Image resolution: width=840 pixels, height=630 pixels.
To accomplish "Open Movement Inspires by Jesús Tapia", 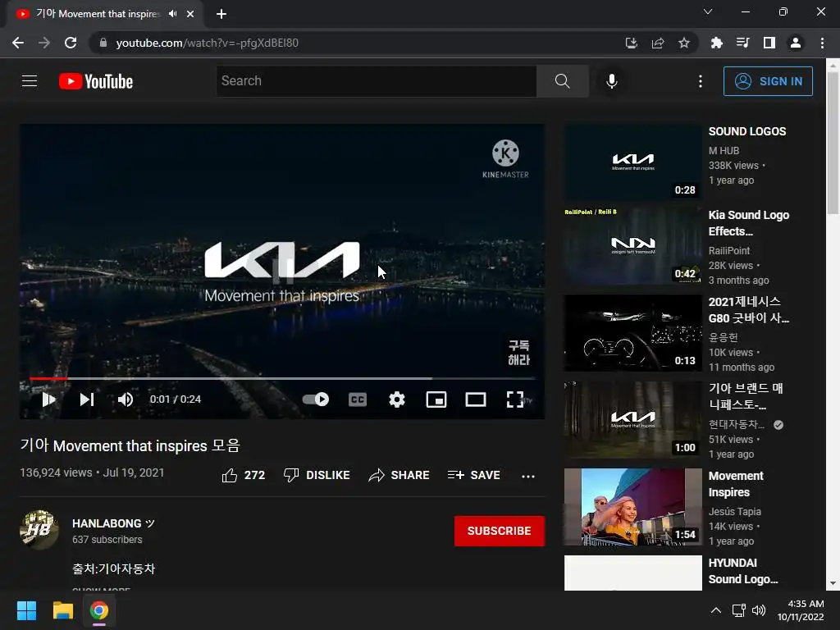I will click(x=736, y=484).
